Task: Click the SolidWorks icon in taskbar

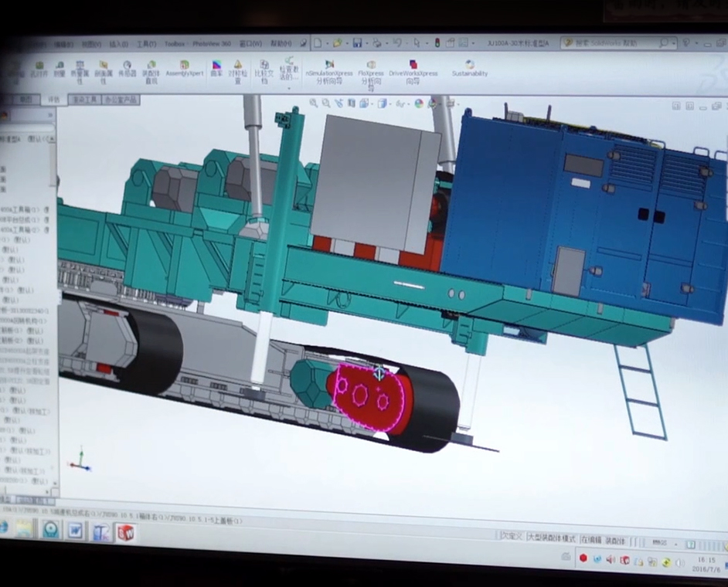Action: pos(125,532)
